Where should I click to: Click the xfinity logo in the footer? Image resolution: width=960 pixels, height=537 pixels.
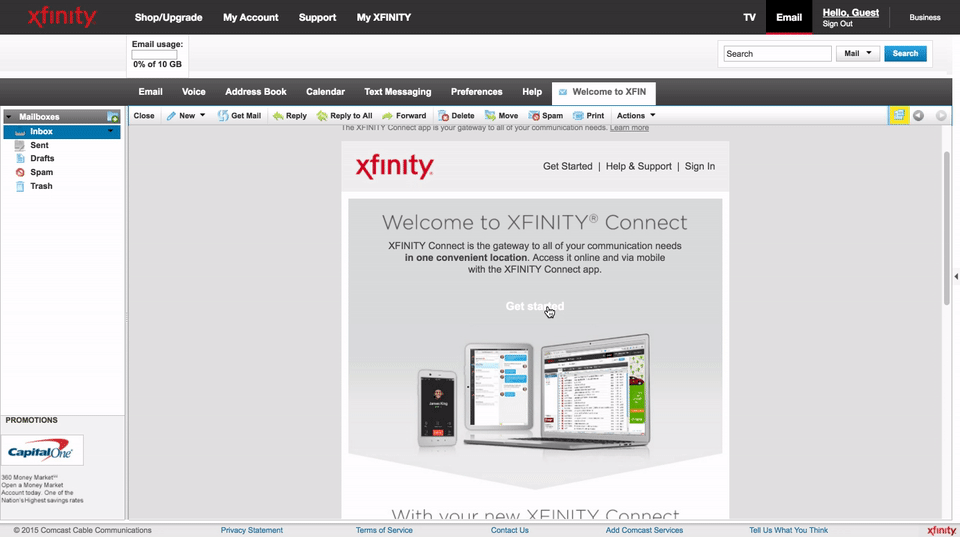(x=941, y=530)
